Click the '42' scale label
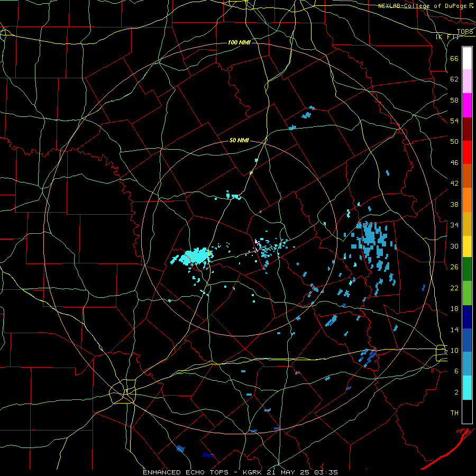The height and width of the screenshot is (476, 476). coord(454,183)
